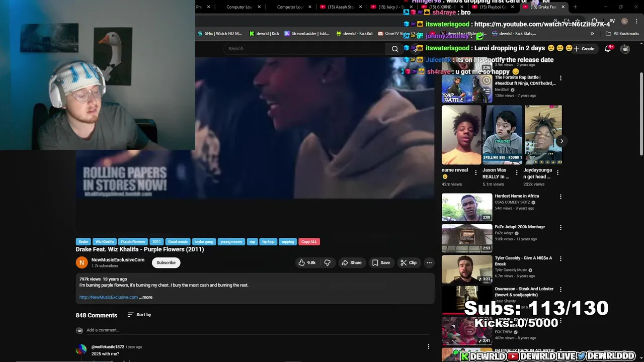Click the Drake tag chip

(83, 242)
